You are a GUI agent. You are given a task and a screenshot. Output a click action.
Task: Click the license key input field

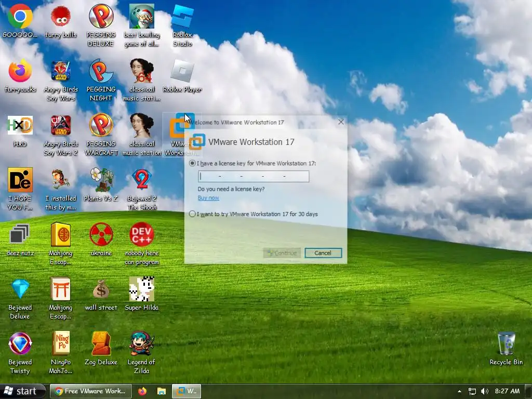tap(254, 177)
